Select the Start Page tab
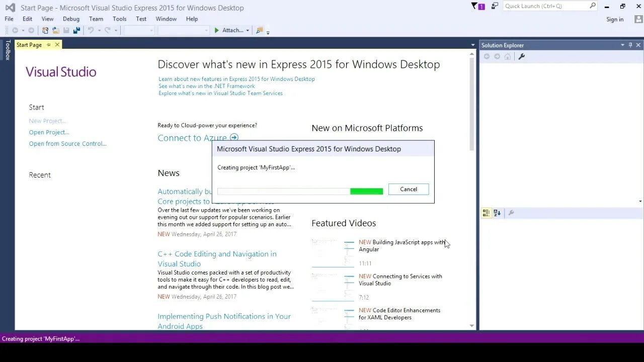This screenshot has height=362, width=644. 29,45
